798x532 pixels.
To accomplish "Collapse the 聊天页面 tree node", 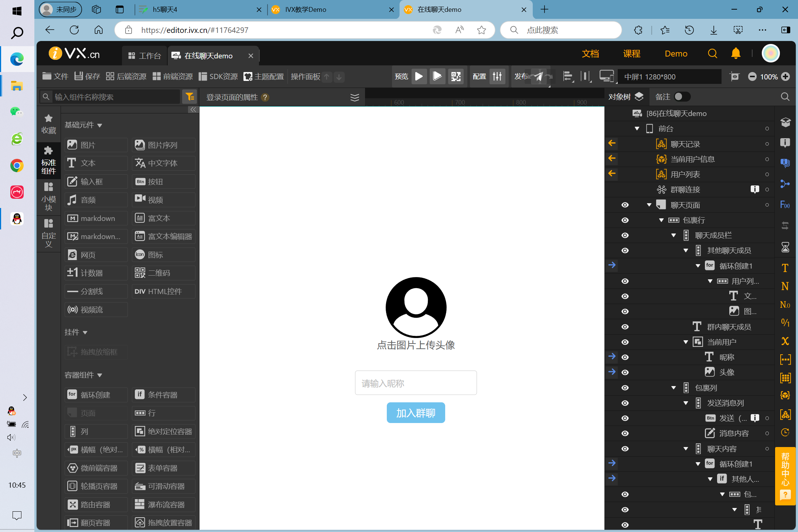I will 649,205.
